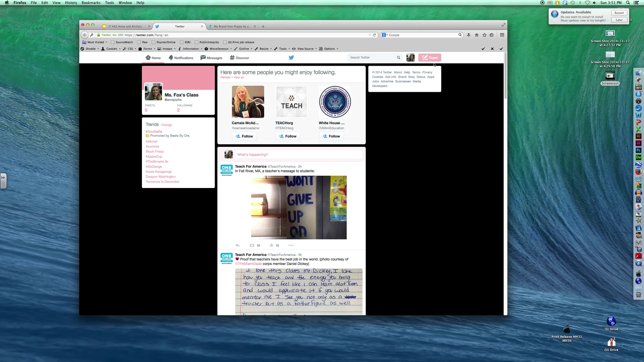
Task: Open the Tools menu in the menu bar
Action: [109, 3]
